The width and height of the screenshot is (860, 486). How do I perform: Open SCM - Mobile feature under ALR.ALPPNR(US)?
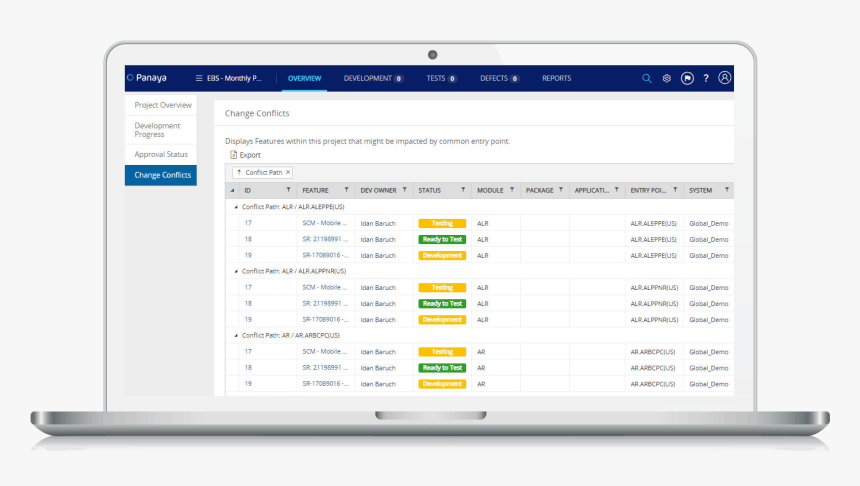click(325, 287)
